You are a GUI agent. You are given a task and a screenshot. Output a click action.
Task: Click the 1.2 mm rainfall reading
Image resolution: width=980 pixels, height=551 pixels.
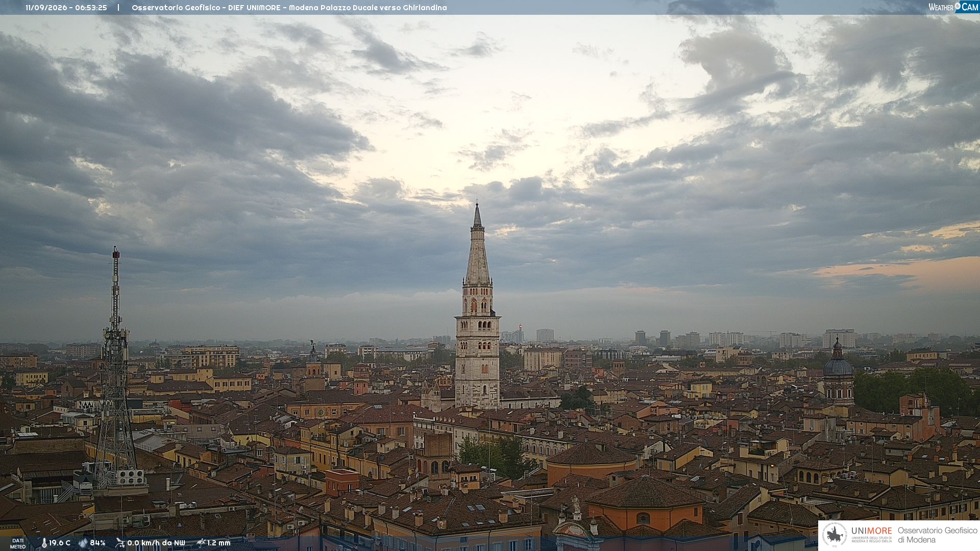219,543
